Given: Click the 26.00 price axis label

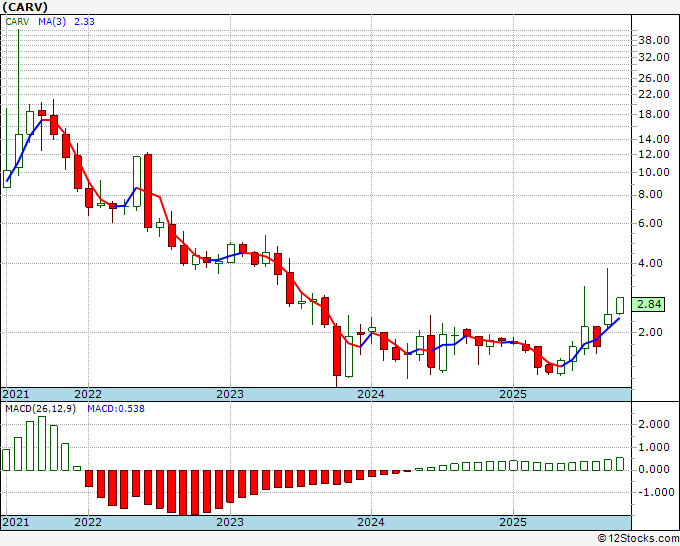Looking at the screenshot, I should click(x=654, y=78).
